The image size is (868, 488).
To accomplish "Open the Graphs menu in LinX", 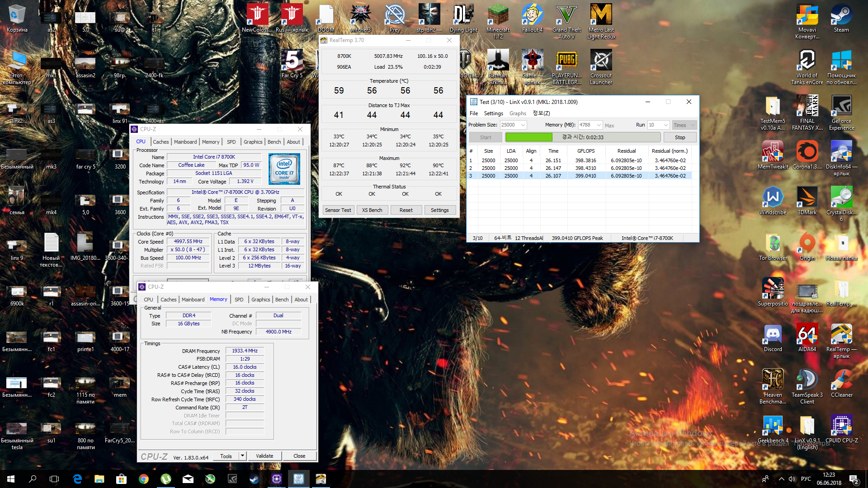I will [x=518, y=113].
